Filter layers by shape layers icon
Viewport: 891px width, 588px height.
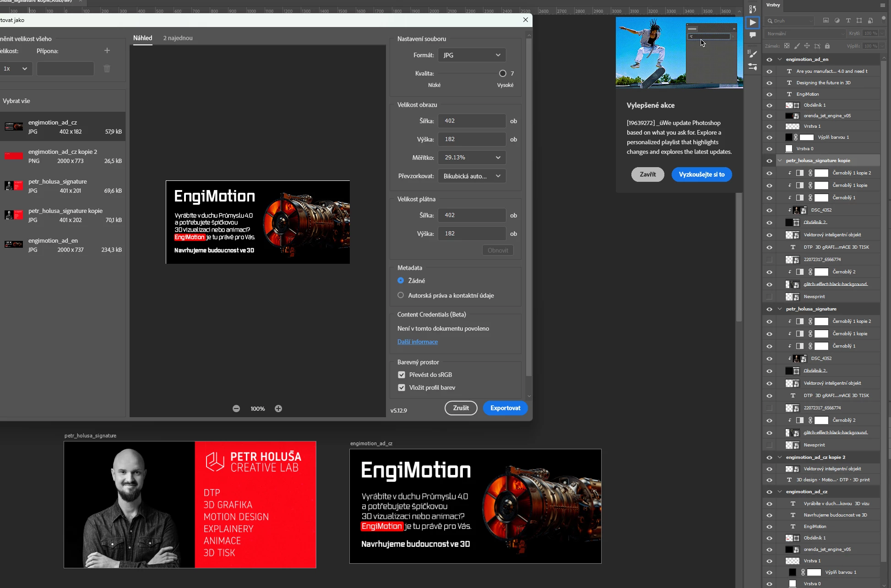click(859, 21)
